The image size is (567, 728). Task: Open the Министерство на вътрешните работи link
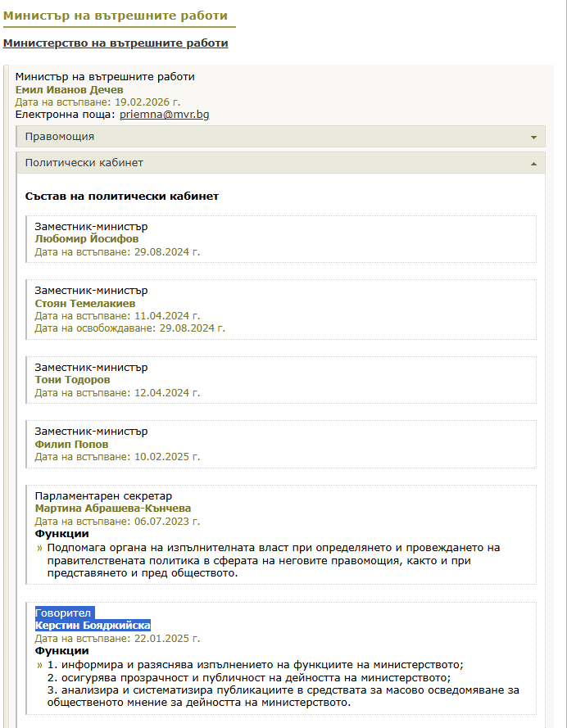(x=115, y=43)
